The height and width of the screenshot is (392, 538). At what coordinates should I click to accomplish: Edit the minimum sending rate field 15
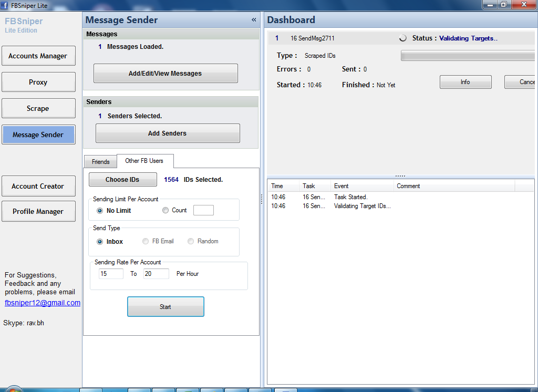click(111, 274)
